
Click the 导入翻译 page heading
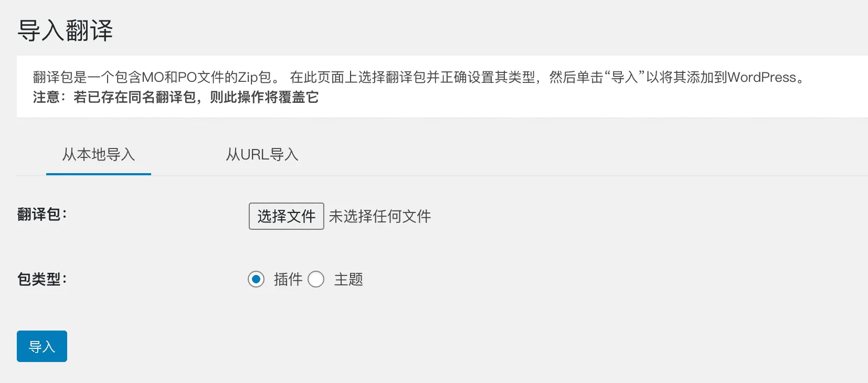pos(65,30)
